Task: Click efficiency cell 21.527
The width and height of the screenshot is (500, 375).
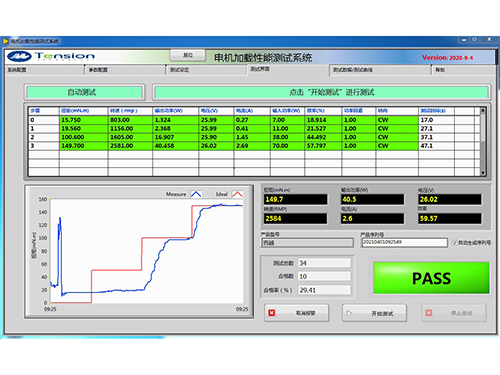Action: [323, 128]
